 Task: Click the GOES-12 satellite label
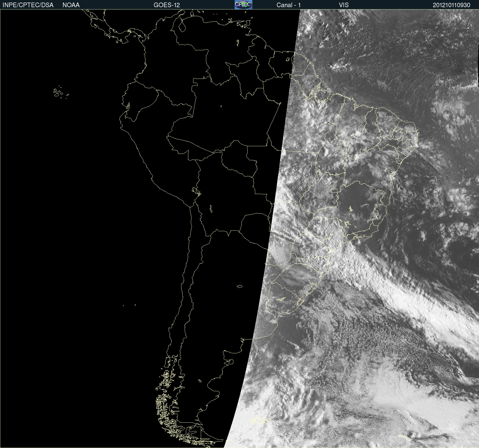pyautogui.click(x=167, y=5)
